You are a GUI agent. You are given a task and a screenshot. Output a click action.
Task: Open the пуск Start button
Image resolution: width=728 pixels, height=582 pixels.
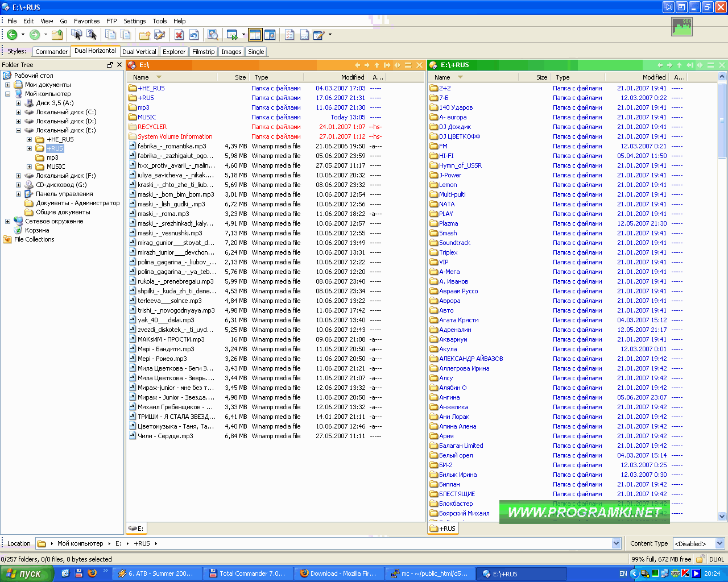pos(27,573)
